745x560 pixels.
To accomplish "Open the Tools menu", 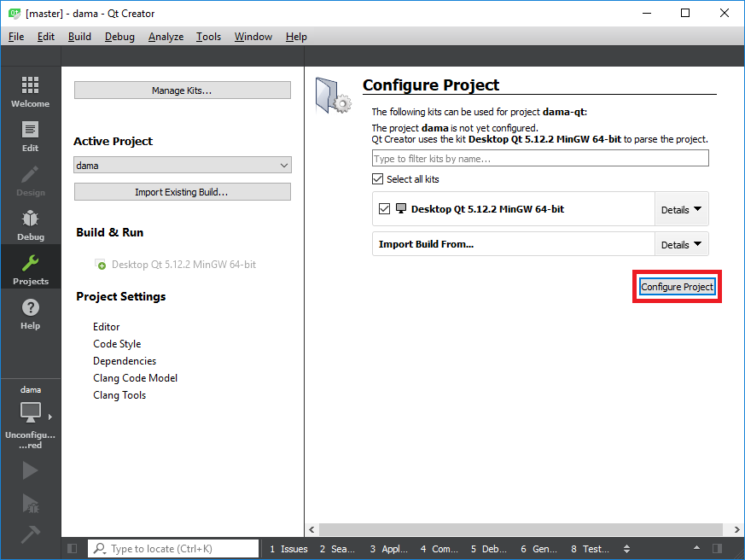I will (x=208, y=37).
